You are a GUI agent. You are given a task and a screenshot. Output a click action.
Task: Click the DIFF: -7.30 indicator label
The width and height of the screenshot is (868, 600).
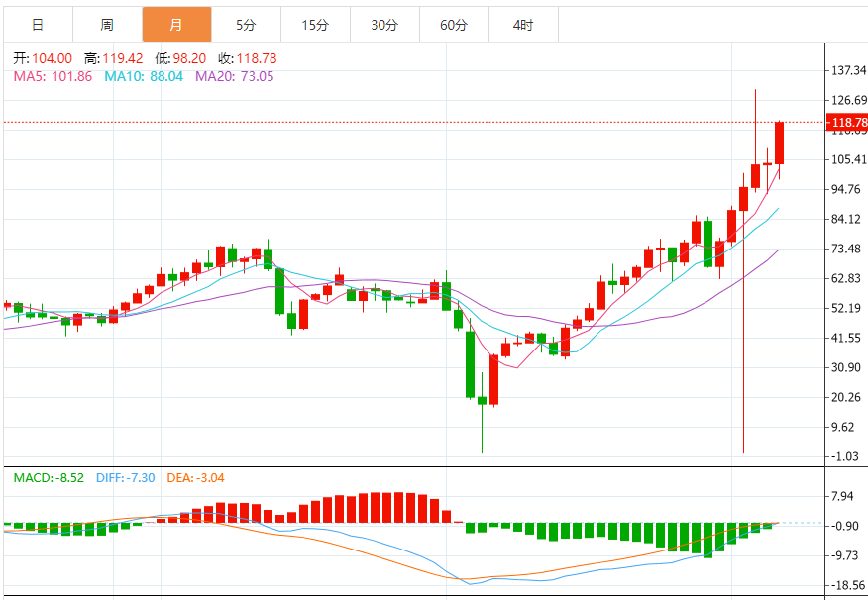click(126, 478)
